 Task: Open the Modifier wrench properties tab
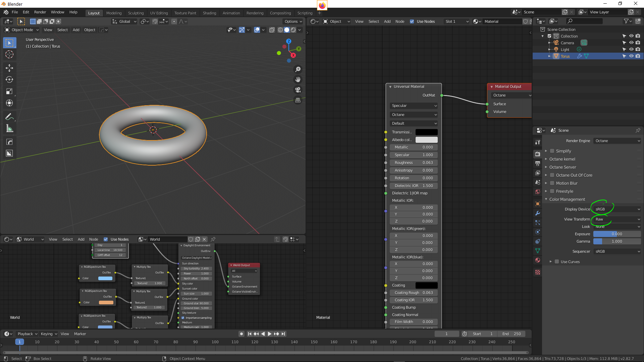tap(538, 213)
